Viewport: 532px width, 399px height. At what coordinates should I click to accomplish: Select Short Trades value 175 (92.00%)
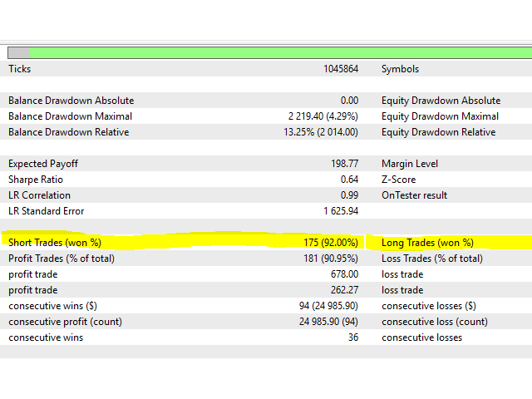coord(331,243)
